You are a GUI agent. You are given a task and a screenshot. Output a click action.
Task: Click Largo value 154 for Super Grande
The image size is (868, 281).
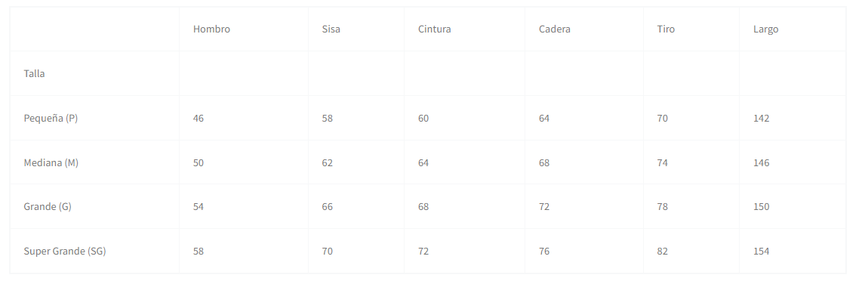coord(761,251)
